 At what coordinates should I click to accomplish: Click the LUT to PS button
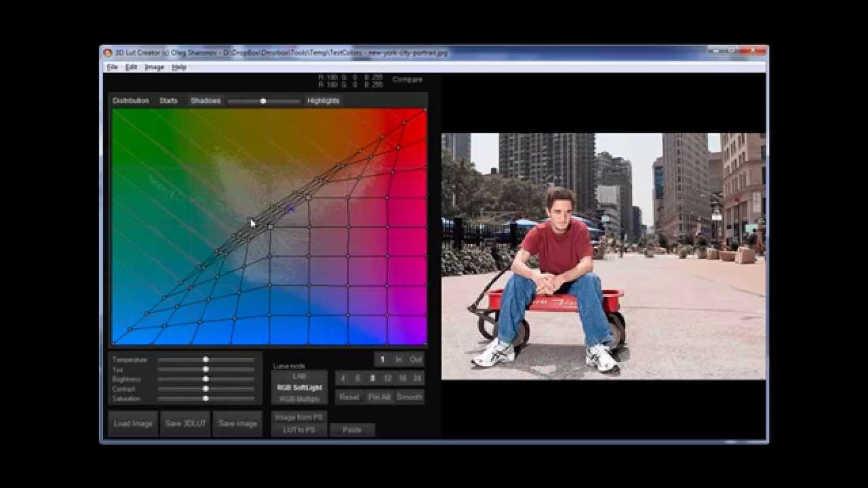pyautogui.click(x=299, y=430)
